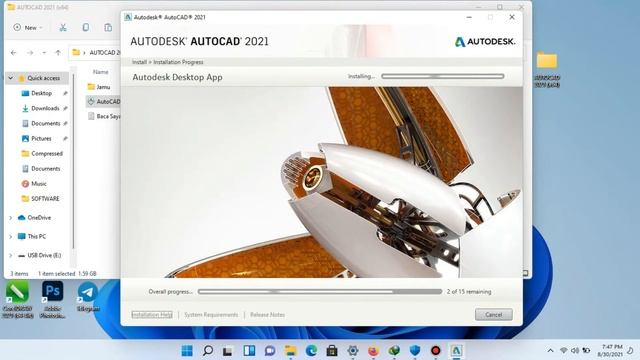Screen dimensions: 640x360
Task: Click Cancel in the AutoCAD installer
Action: pyautogui.click(x=493, y=315)
